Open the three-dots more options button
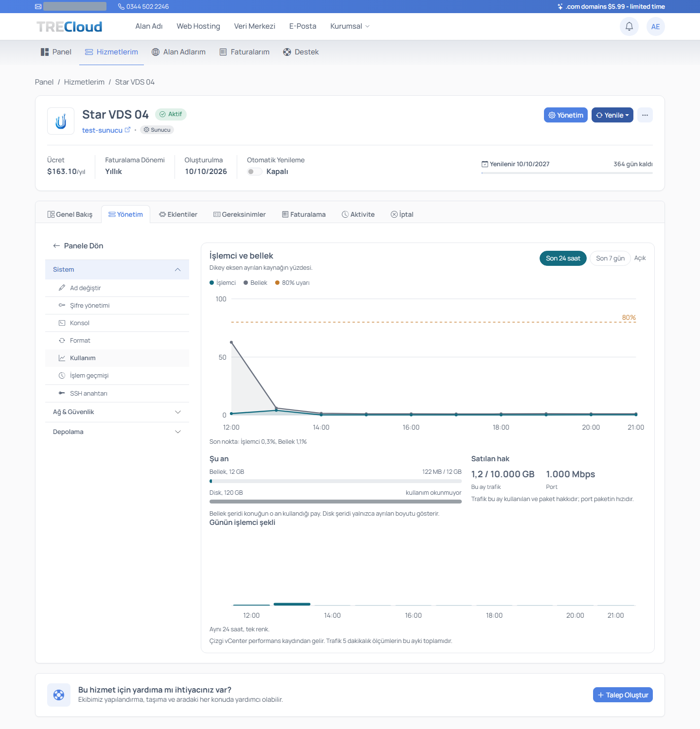 [x=645, y=115]
